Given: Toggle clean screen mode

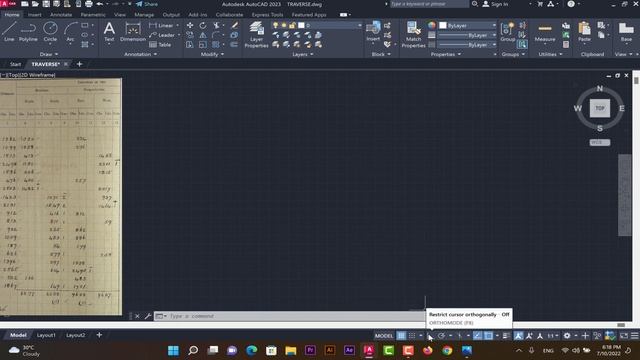Looking at the screenshot, I should click(624, 336).
